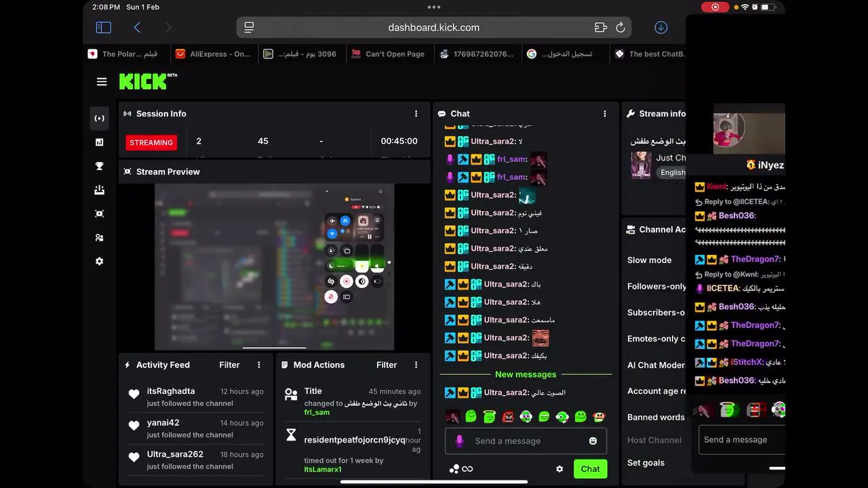The width and height of the screenshot is (868, 488).
Task: Open the Activity Feed Filter
Action: pyautogui.click(x=229, y=365)
